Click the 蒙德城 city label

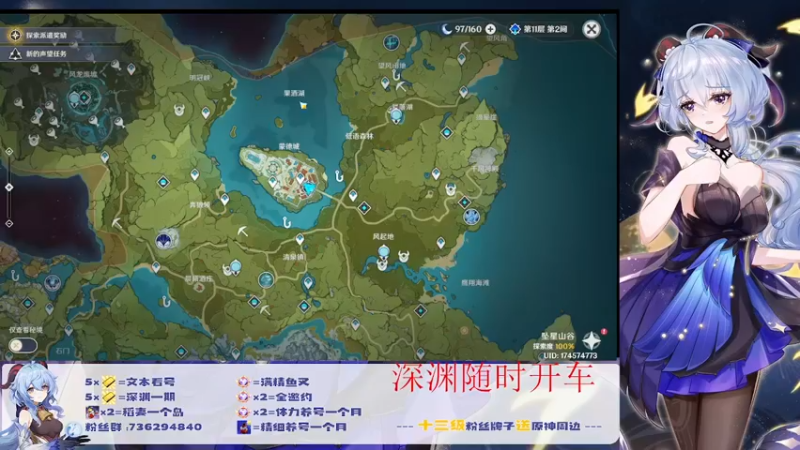[289, 146]
